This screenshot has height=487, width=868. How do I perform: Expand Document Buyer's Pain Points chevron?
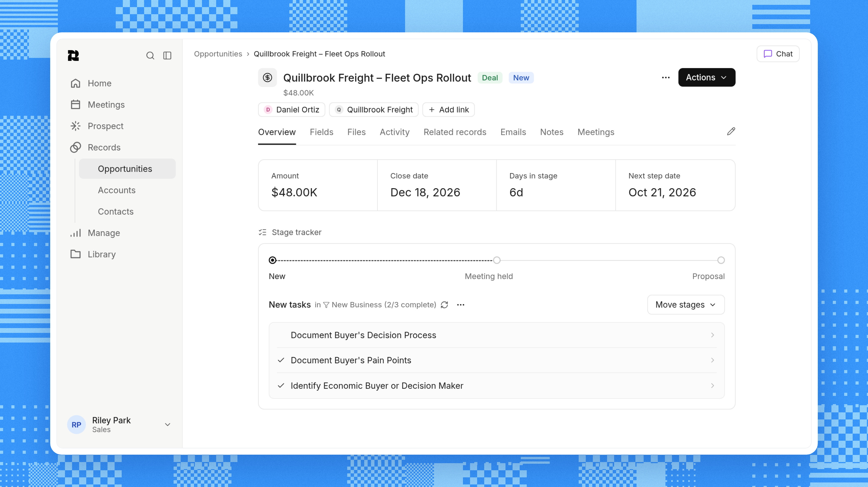pyautogui.click(x=712, y=360)
